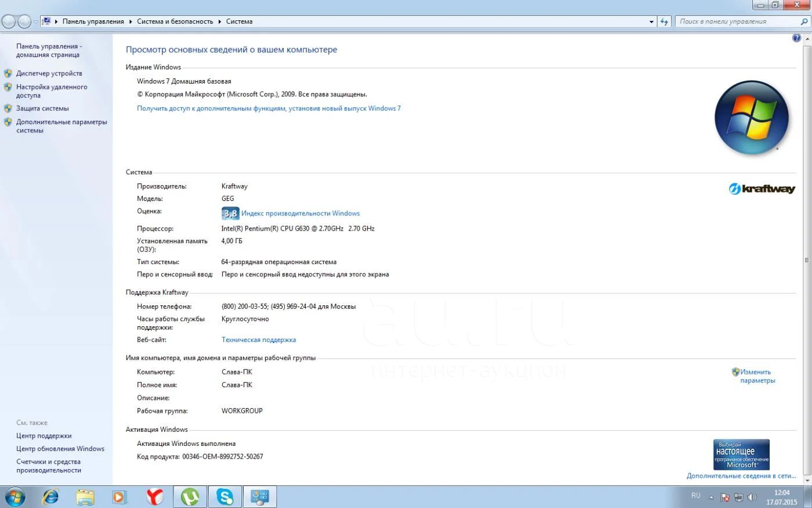Open Счетчики и средства производительности link
This screenshot has height=508, width=812.
49,466
